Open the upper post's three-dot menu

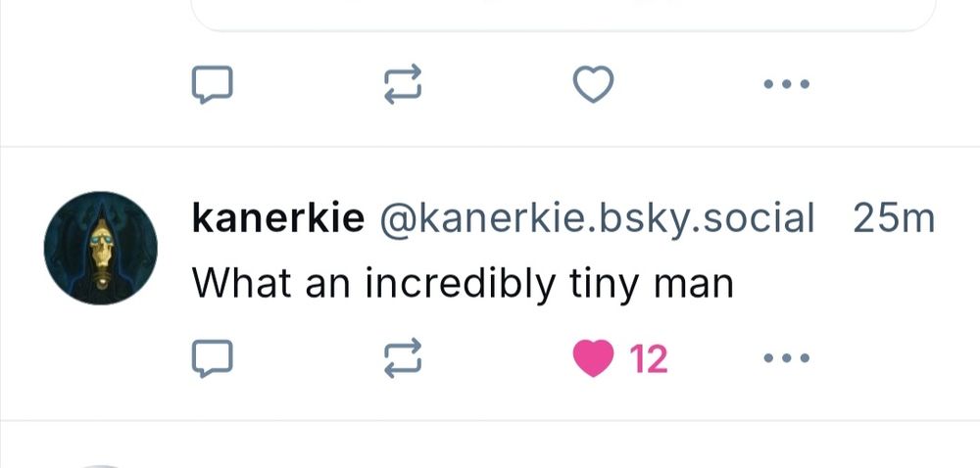point(787,83)
